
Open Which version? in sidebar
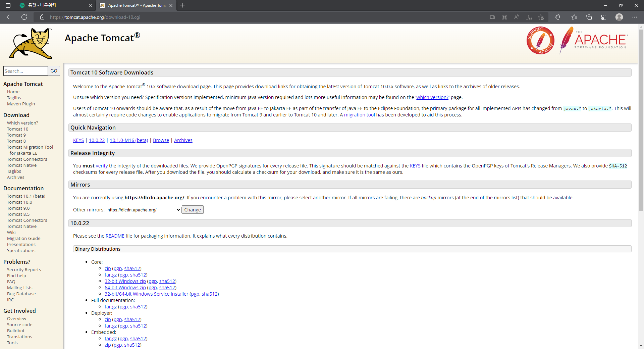click(x=22, y=123)
